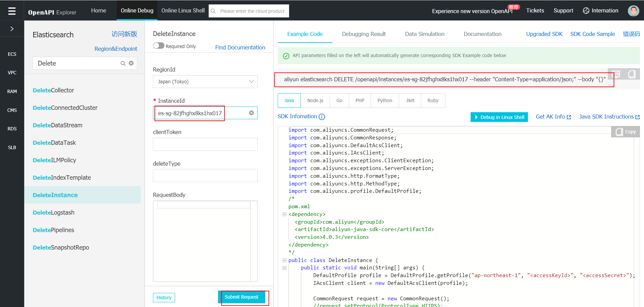This screenshot has height=307, width=644.
Task: Select the Node.js language tab
Action: click(315, 100)
